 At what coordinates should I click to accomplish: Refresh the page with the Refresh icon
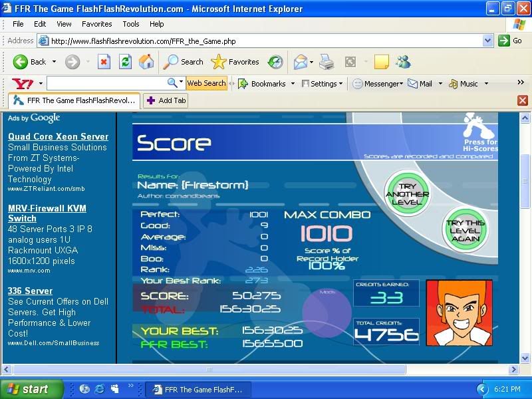(125, 62)
